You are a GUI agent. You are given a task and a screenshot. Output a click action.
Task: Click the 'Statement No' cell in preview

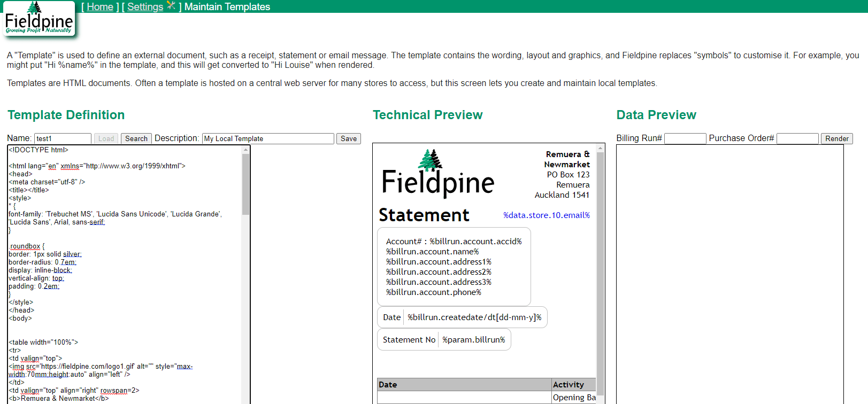coord(409,340)
